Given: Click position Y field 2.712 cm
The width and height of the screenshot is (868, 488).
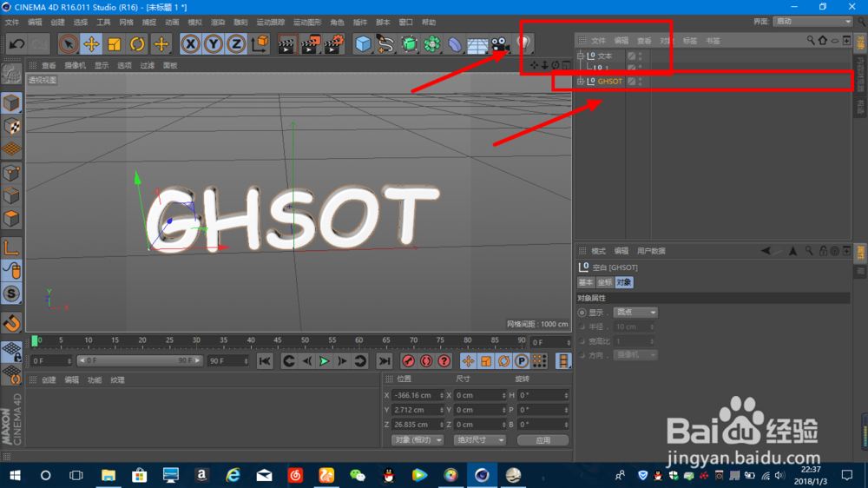Looking at the screenshot, I should point(418,410).
